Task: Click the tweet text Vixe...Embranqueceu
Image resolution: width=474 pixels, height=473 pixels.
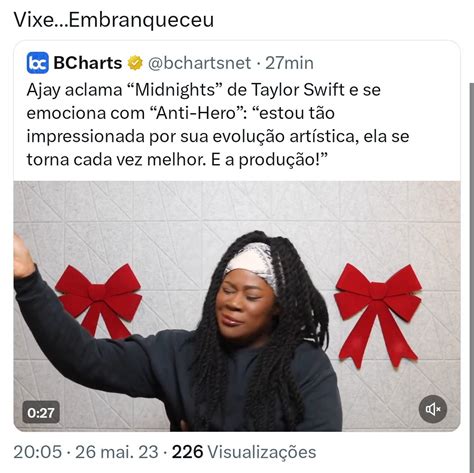Action: (114, 20)
